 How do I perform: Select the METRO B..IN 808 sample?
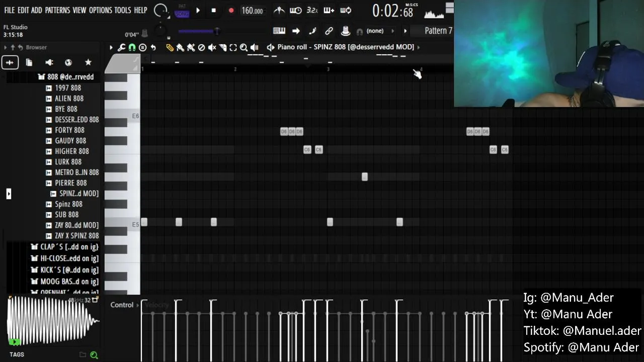tap(72, 172)
